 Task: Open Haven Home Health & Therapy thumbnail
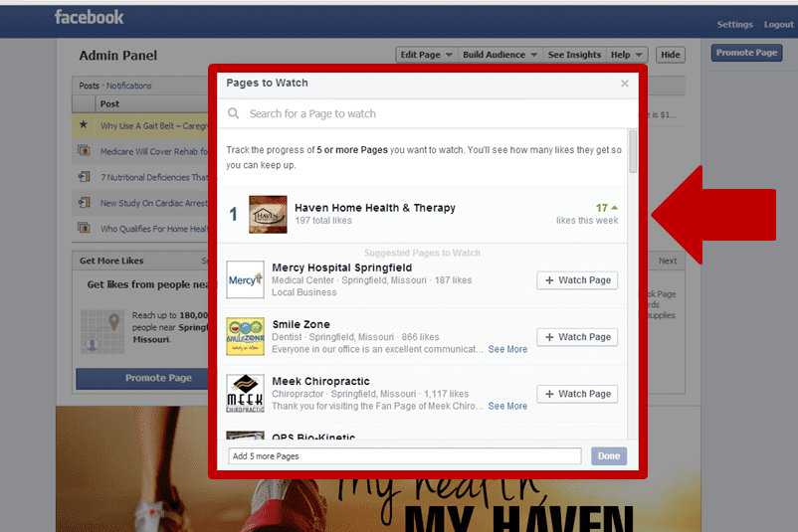tap(268, 214)
